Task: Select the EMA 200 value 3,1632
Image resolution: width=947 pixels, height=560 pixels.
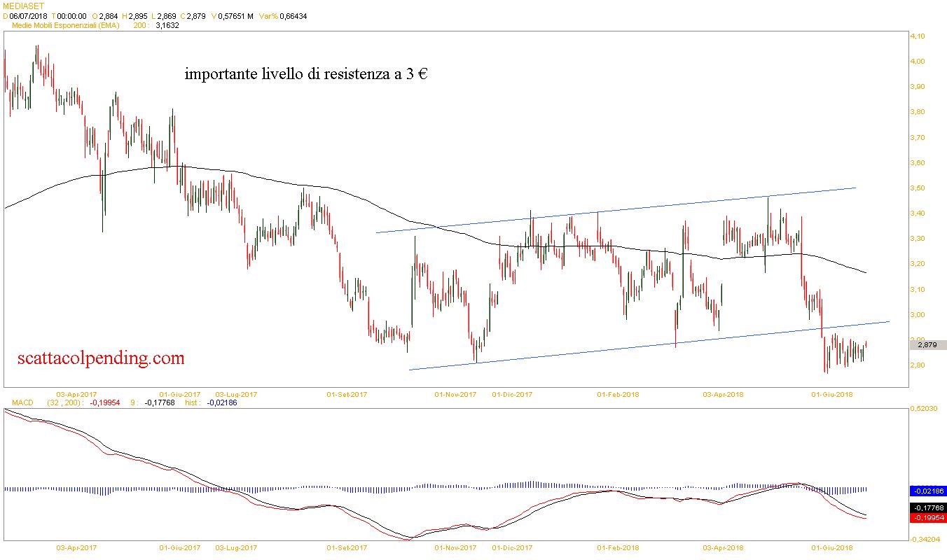Action: [x=167, y=25]
